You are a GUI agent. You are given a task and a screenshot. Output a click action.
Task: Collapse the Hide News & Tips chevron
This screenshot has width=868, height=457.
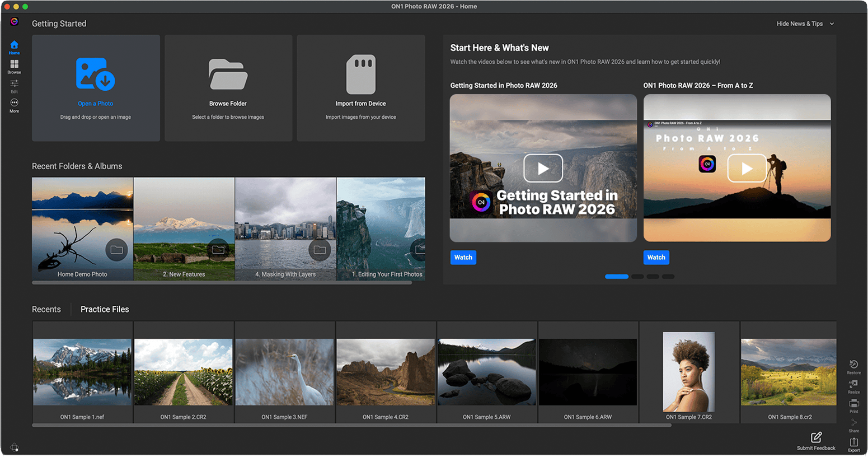click(x=832, y=24)
